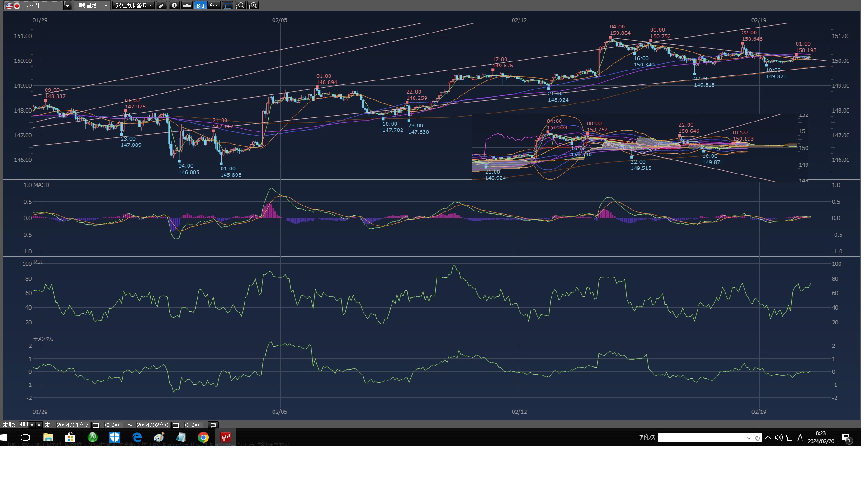868x488 pixels.
Task: Open the テクニカル選択 technical indicator menu
Action: click(133, 5)
